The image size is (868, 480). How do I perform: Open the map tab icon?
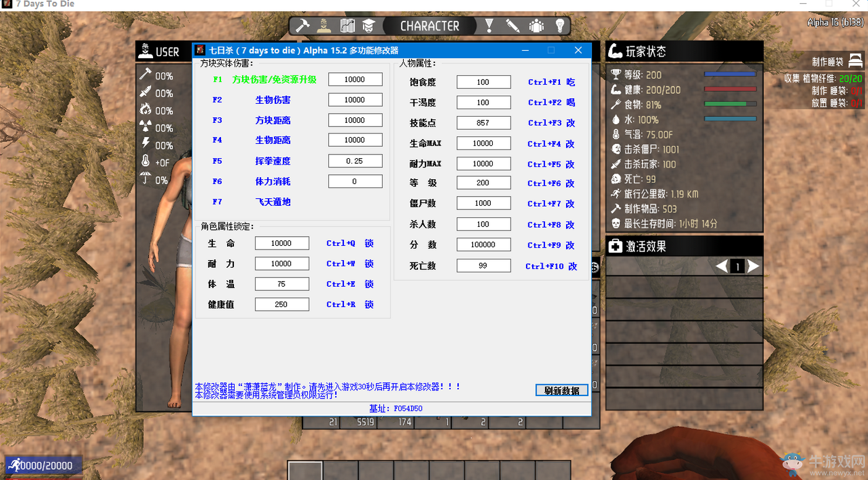348,26
